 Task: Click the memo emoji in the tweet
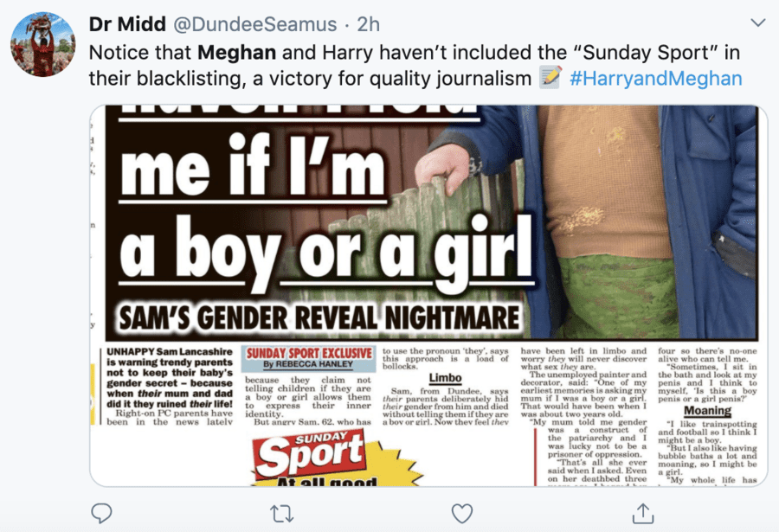click(550, 78)
